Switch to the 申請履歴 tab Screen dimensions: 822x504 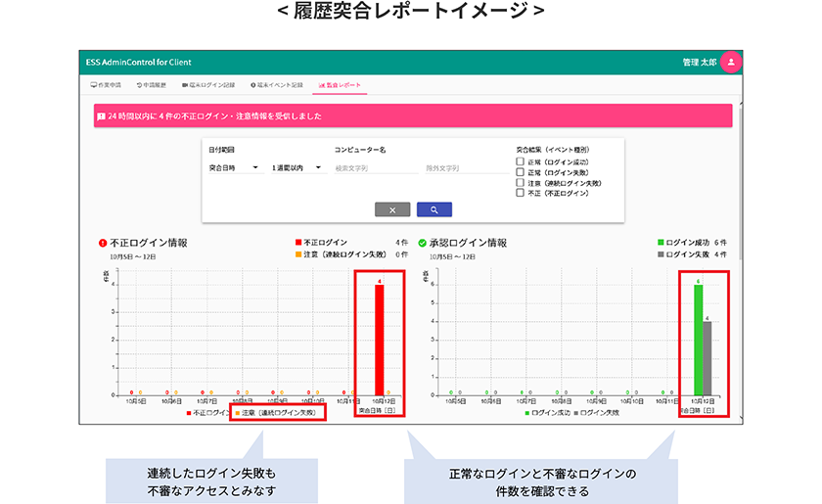click(155, 85)
